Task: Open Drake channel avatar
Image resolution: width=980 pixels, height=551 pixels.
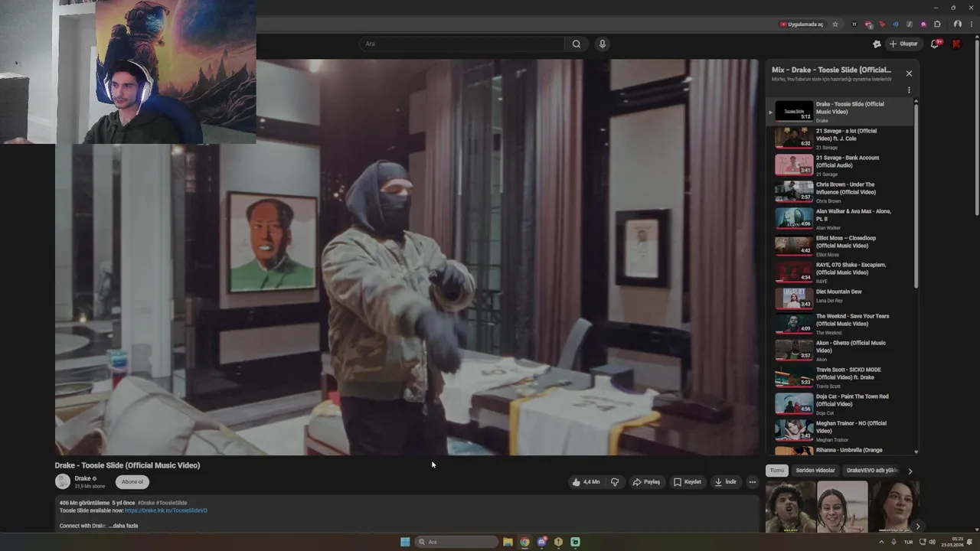Action: point(63,481)
